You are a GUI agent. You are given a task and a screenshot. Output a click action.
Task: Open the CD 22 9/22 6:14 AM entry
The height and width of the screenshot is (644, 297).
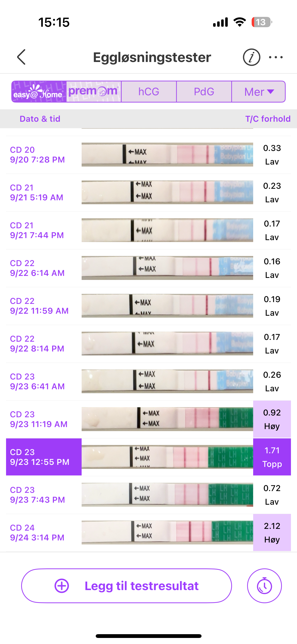point(37,268)
